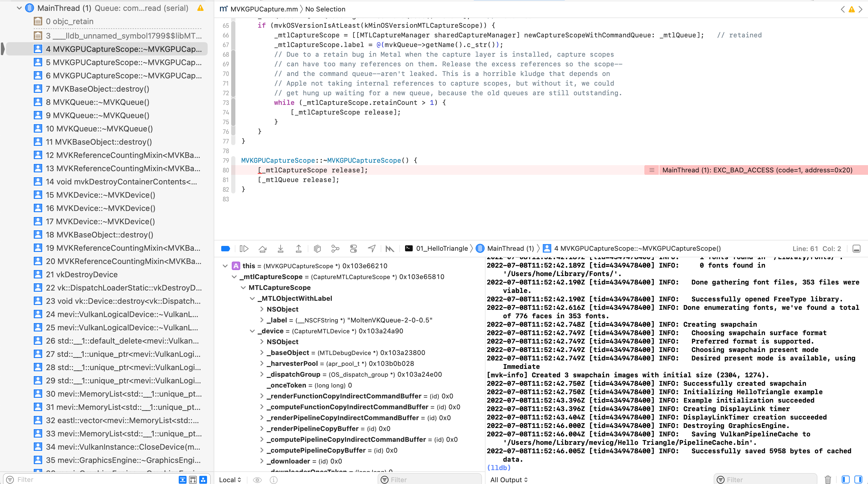
Task: Select frame 7 MVKBaseObject::destroy in MainThread
Action: tap(98, 89)
